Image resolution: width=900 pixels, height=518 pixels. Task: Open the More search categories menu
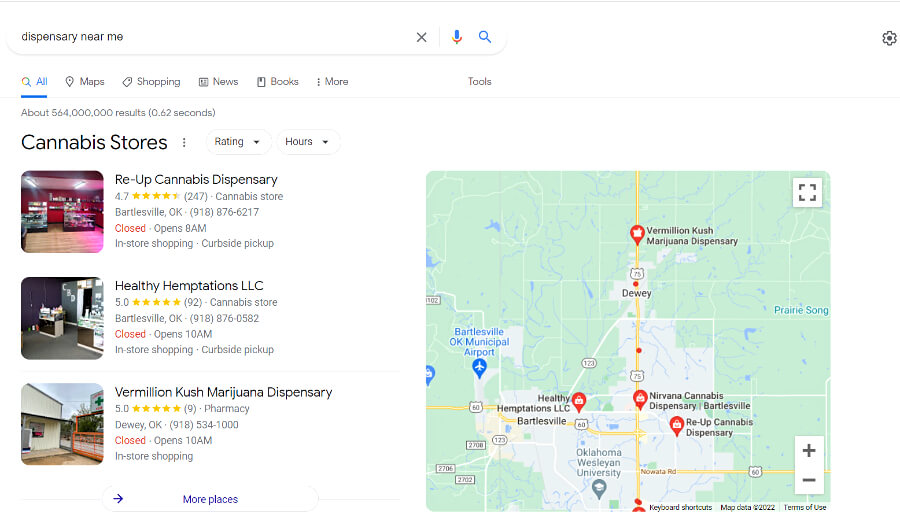coord(332,82)
